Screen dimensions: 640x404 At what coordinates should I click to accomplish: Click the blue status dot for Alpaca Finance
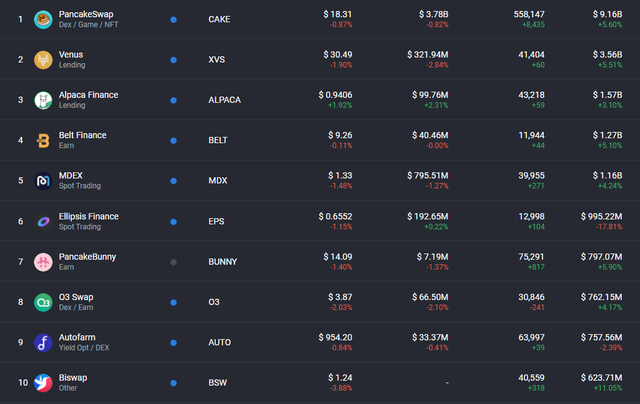173,100
